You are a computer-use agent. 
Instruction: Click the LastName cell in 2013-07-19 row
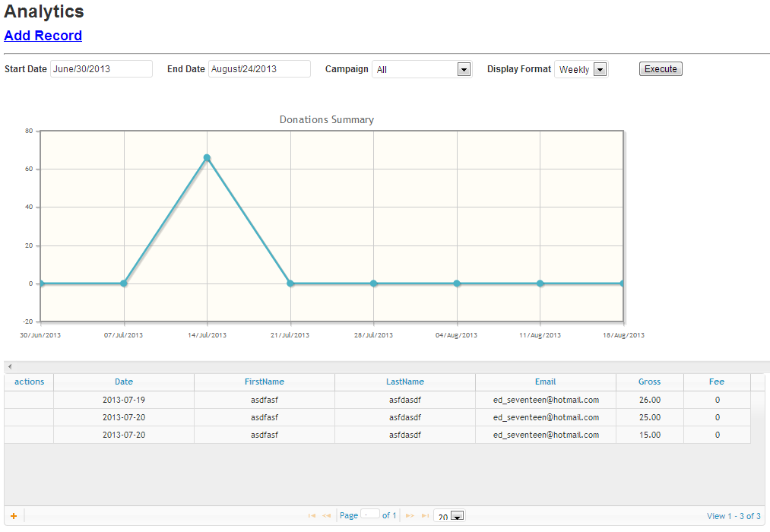click(x=404, y=400)
